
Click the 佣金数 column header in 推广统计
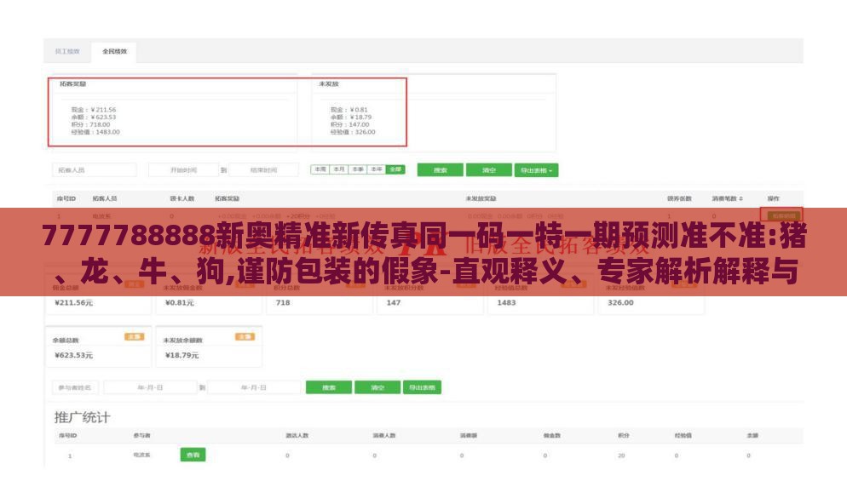[552, 436]
